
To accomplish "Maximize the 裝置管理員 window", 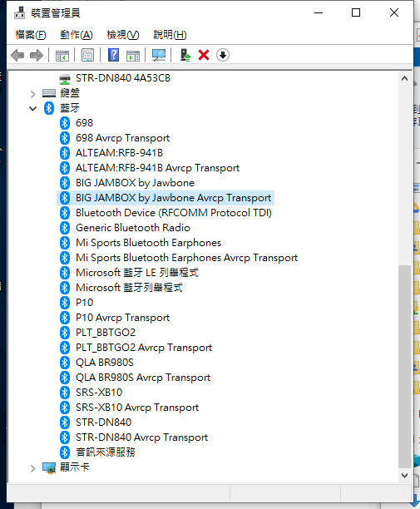I will point(356,12).
